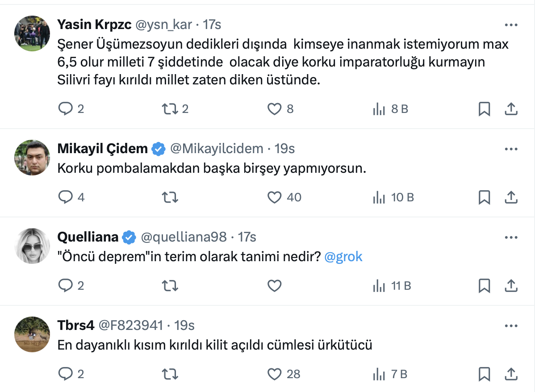The width and height of the screenshot is (535, 392).
Task: Like the Mikayil Çidem tweet
Action: [274, 197]
